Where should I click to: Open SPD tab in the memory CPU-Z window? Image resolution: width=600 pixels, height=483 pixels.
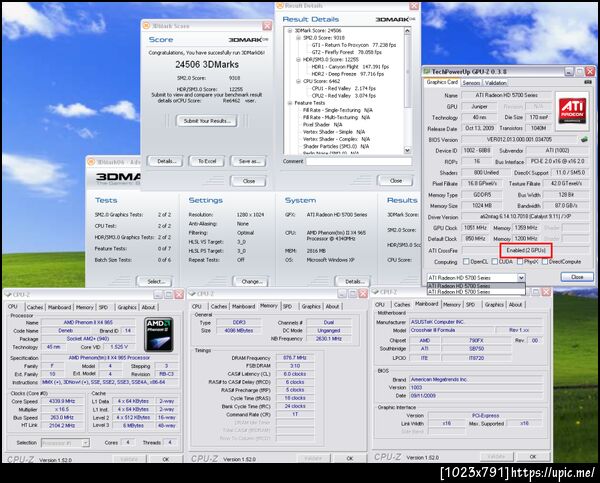pyautogui.click(x=287, y=306)
